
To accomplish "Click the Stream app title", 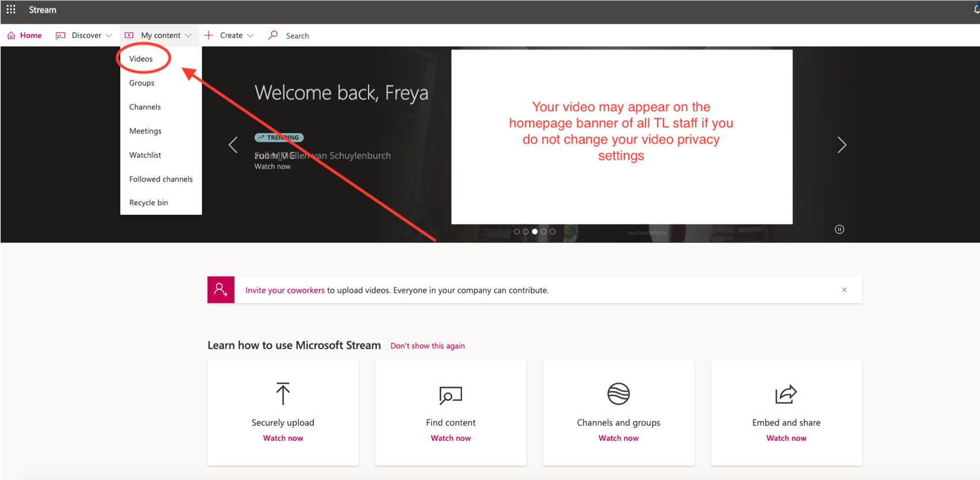I will (43, 10).
